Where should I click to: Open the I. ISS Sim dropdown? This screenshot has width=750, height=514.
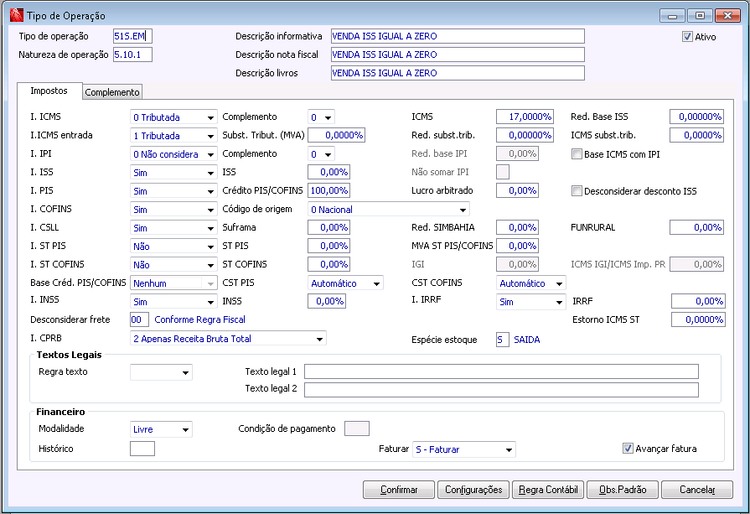tap(173, 172)
